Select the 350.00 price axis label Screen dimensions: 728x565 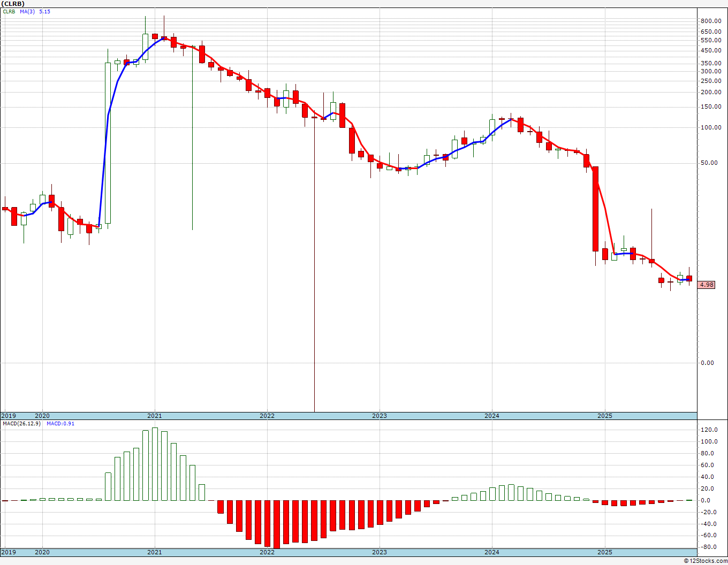pos(710,63)
